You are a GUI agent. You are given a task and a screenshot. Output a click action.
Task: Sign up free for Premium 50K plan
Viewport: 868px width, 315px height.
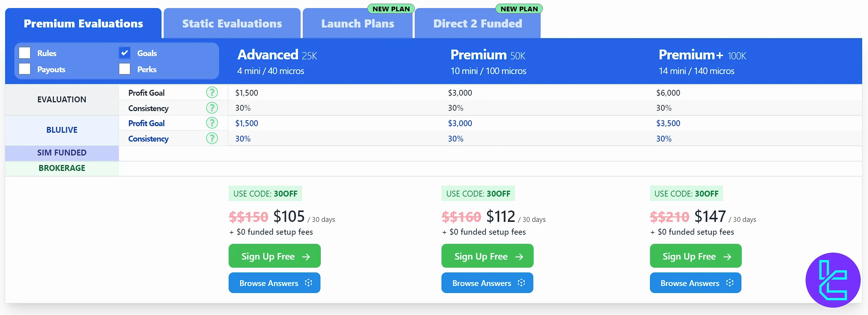click(x=487, y=256)
